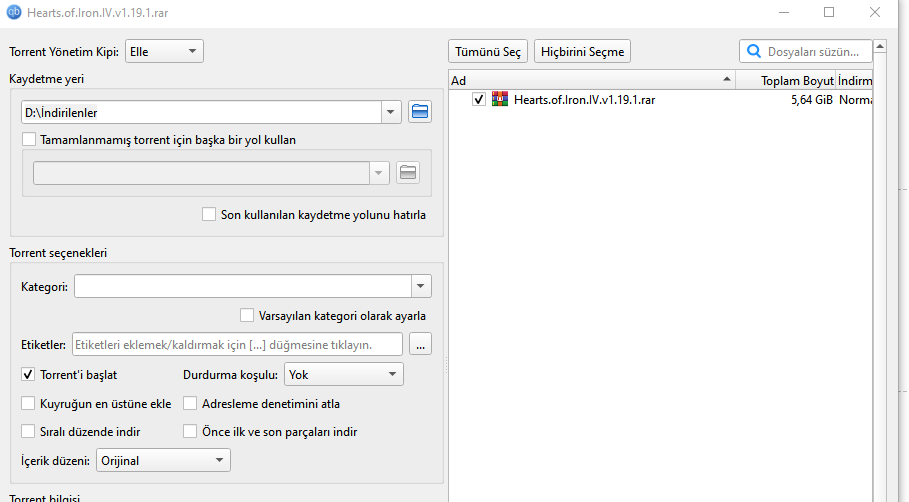Select the Hearts.of.Iron.IV.v1.19.1.rar file row

661,100
